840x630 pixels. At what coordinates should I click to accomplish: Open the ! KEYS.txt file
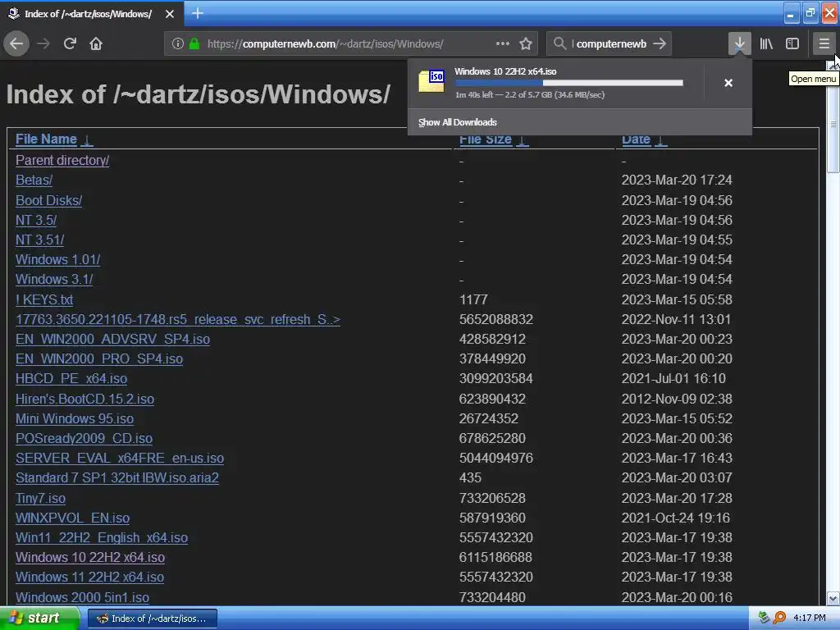click(x=44, y=299)
